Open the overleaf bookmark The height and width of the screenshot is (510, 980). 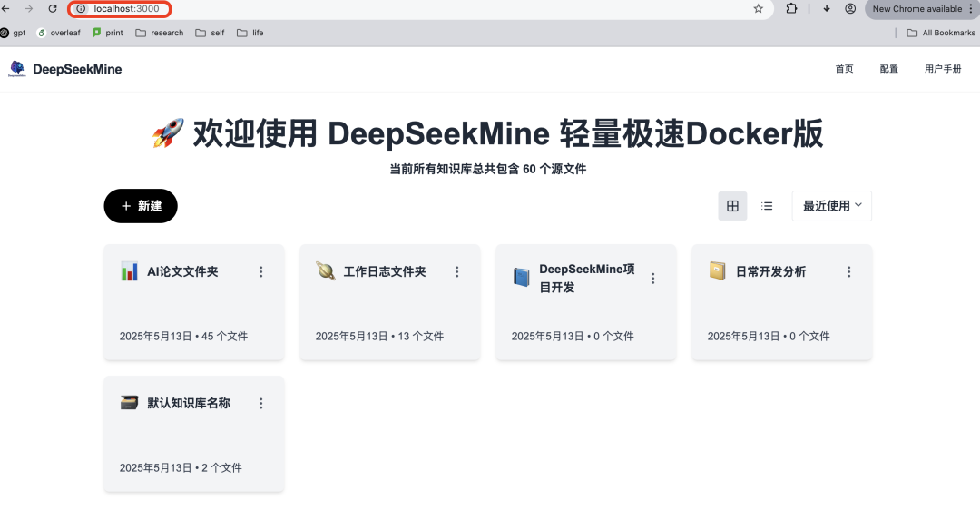pyautogui.click(x=59, y=33)
